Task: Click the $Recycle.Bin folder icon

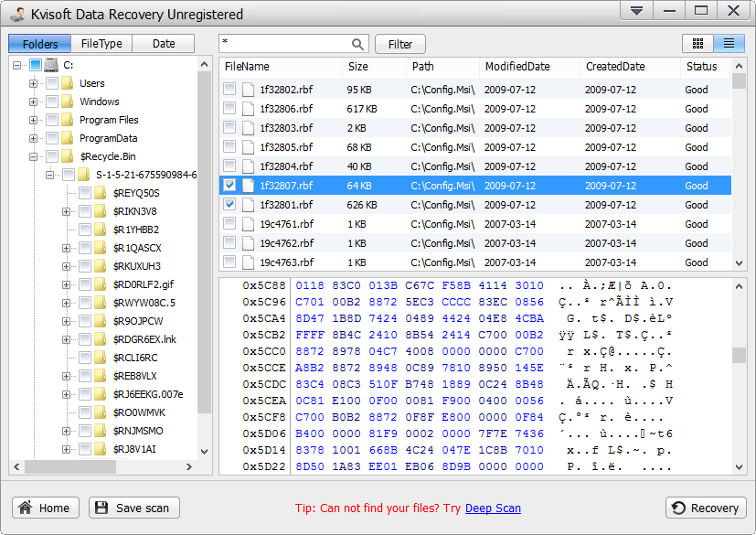Action: tap(67, 156)
